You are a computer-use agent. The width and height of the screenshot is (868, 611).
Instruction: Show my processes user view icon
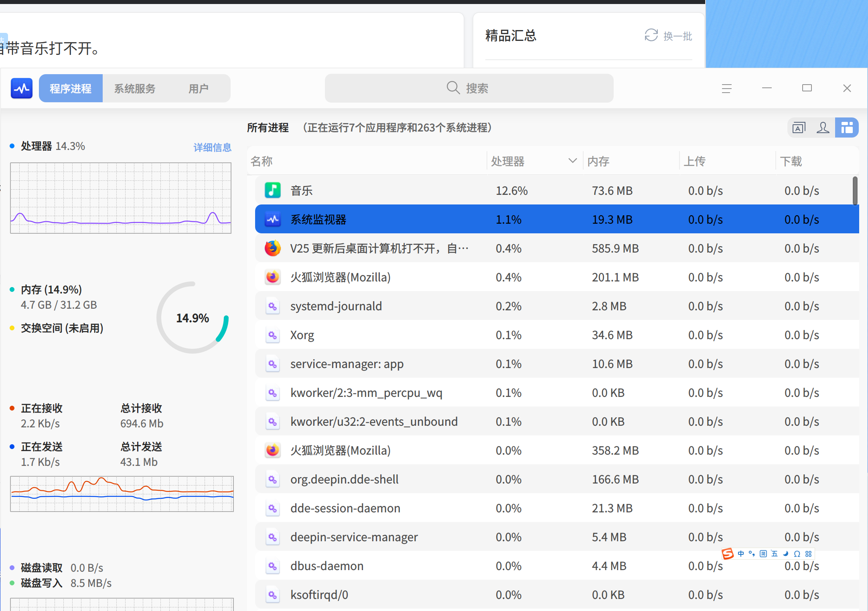tap(823, 128)
